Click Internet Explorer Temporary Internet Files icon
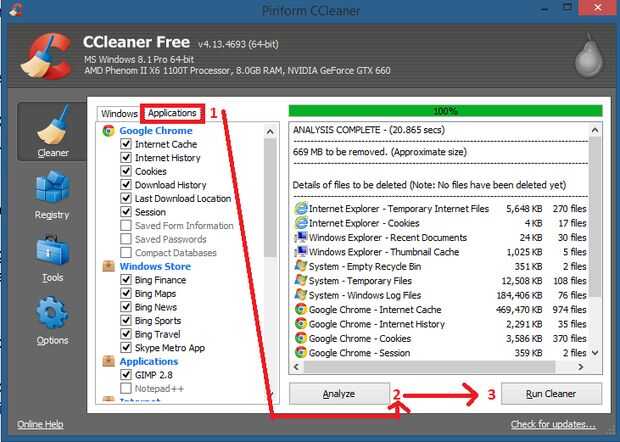 pos(301,208)
